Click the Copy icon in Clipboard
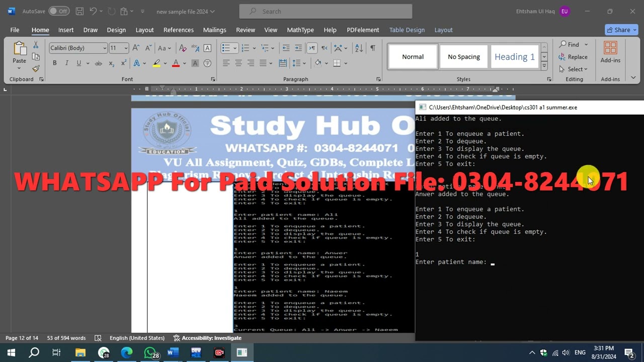The width and height of the screenshot is (644, 362). coord(36,57)
